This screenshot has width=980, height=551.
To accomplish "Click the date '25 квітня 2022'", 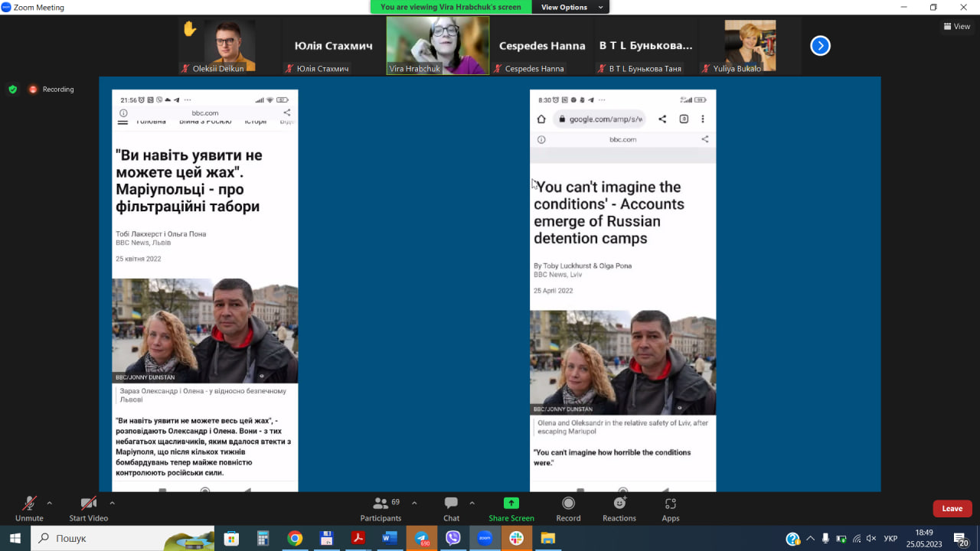I will pyautogui.click(x=139, y=259).
